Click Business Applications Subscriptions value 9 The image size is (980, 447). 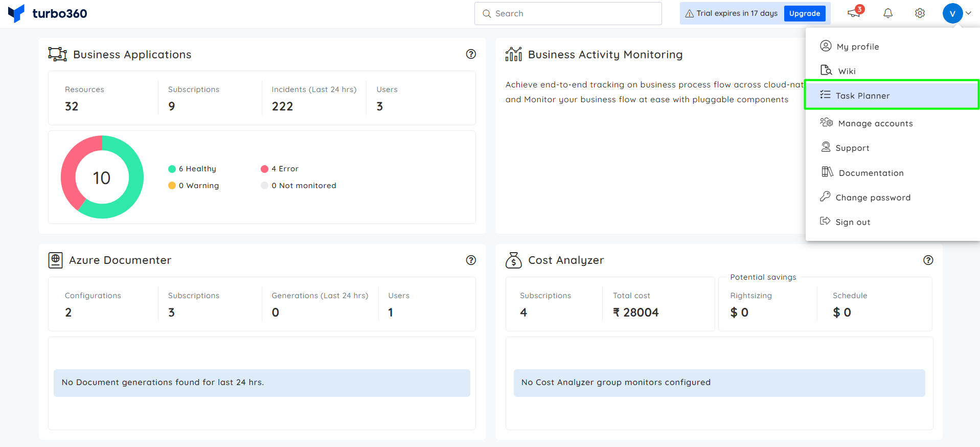click(172, 106)
